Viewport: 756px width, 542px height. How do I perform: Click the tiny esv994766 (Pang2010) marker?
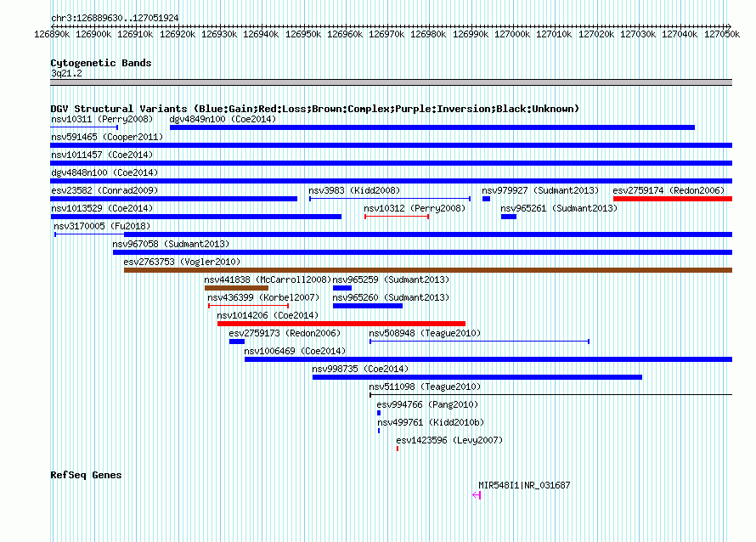379,413
